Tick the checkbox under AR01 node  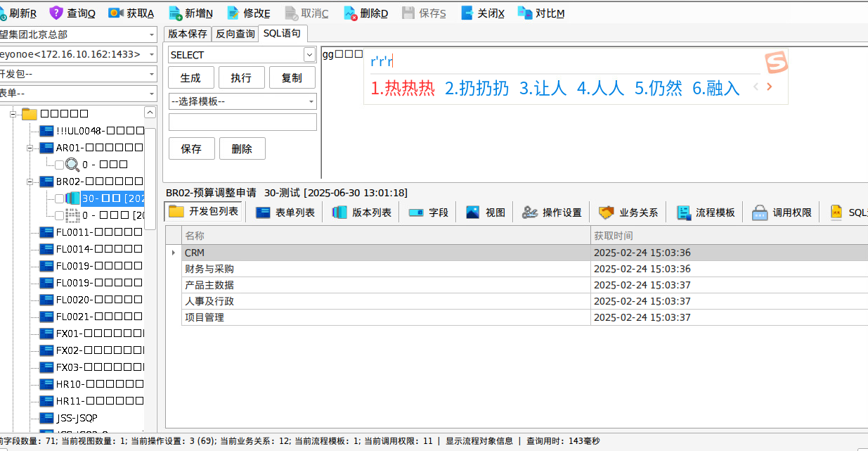pos(60,165)
